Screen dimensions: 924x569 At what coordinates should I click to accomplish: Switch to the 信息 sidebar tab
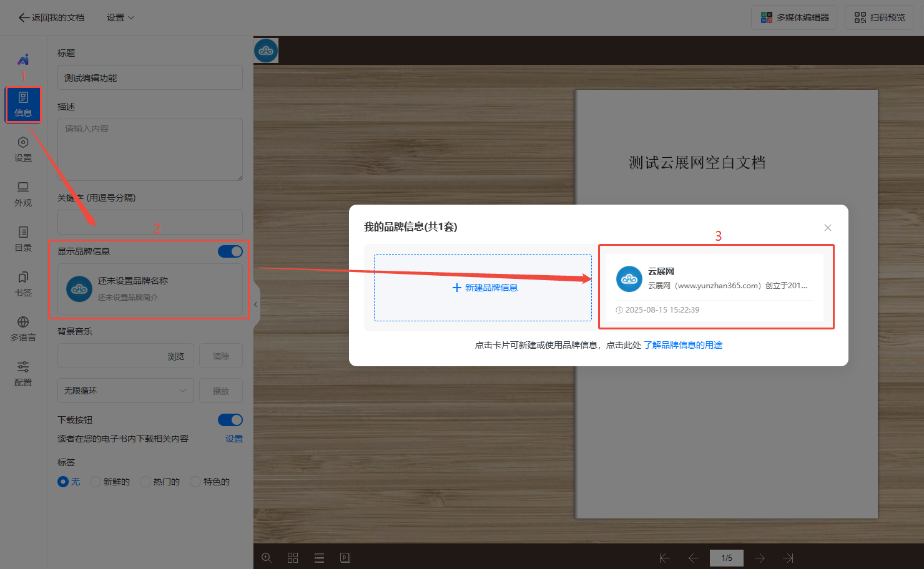(x=23, y=104)
